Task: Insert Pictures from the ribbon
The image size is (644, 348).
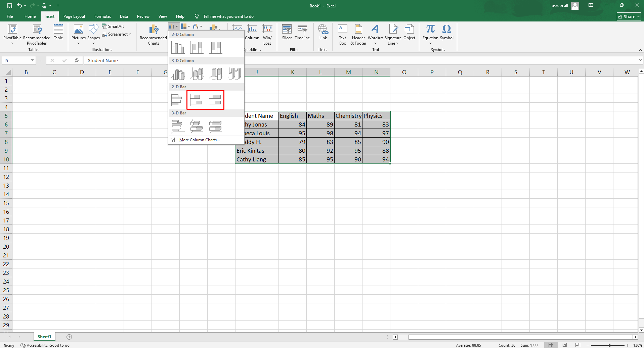Action: [79, 34]
